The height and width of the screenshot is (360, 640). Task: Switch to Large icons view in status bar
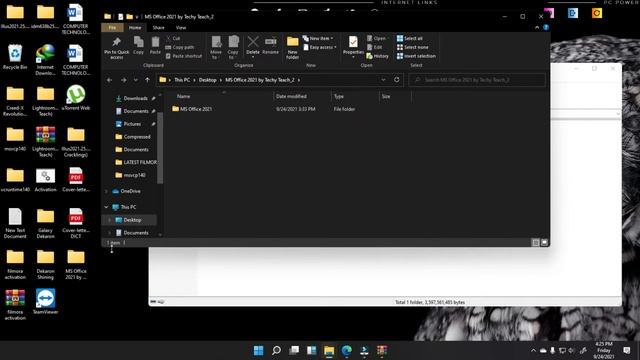[544, 242]
